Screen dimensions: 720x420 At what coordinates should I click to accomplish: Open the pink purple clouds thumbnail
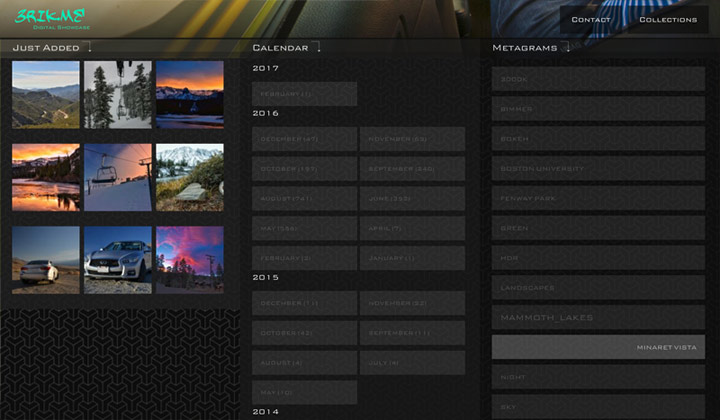coord(190,259)
